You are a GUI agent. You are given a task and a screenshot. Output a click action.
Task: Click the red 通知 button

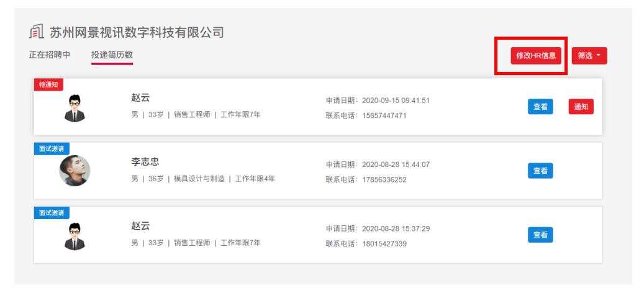(x=581, y=107)
